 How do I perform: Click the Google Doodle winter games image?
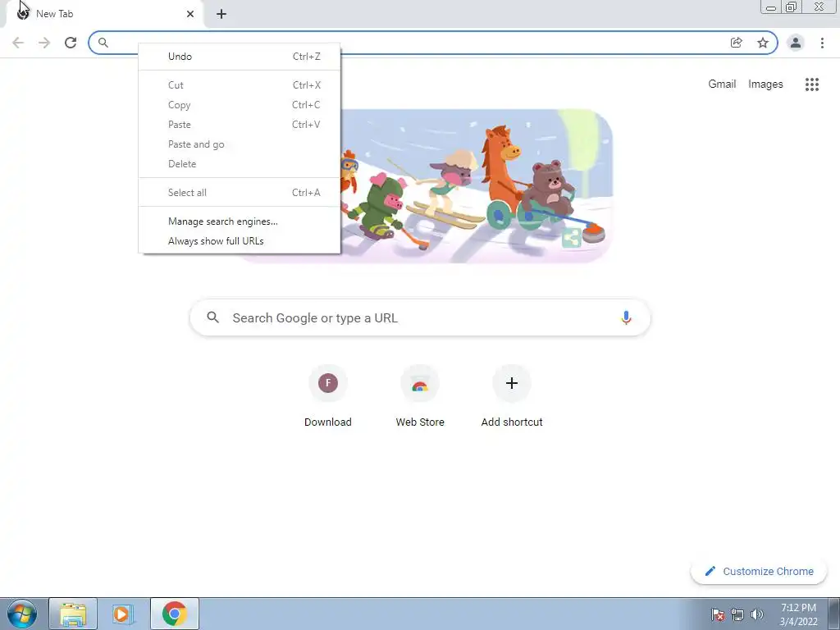click(x=476, y=186)
